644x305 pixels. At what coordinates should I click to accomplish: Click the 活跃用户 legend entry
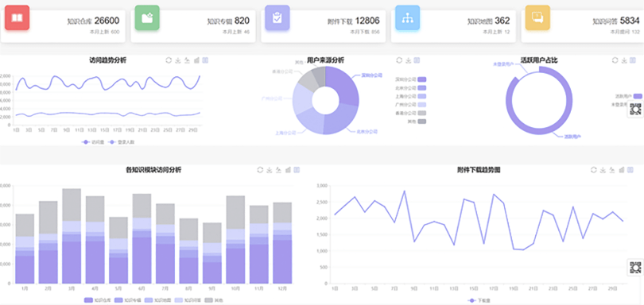point(628,96)
